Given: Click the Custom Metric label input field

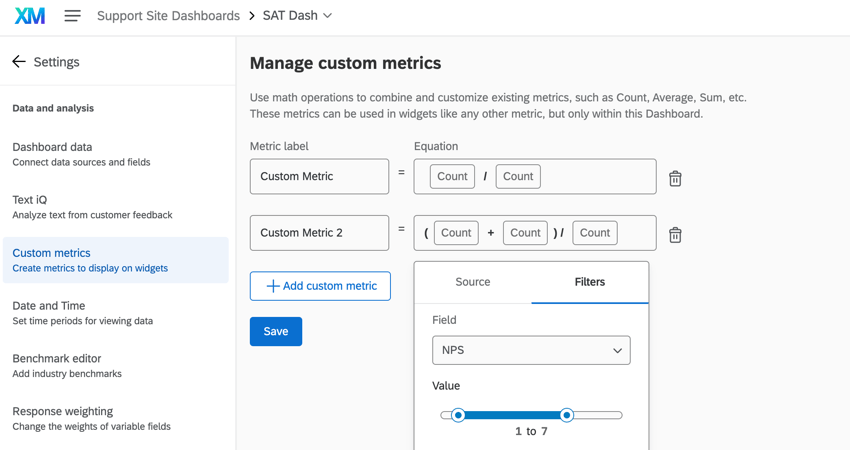Looking at the screenshot, I should (x=319, y=177).
